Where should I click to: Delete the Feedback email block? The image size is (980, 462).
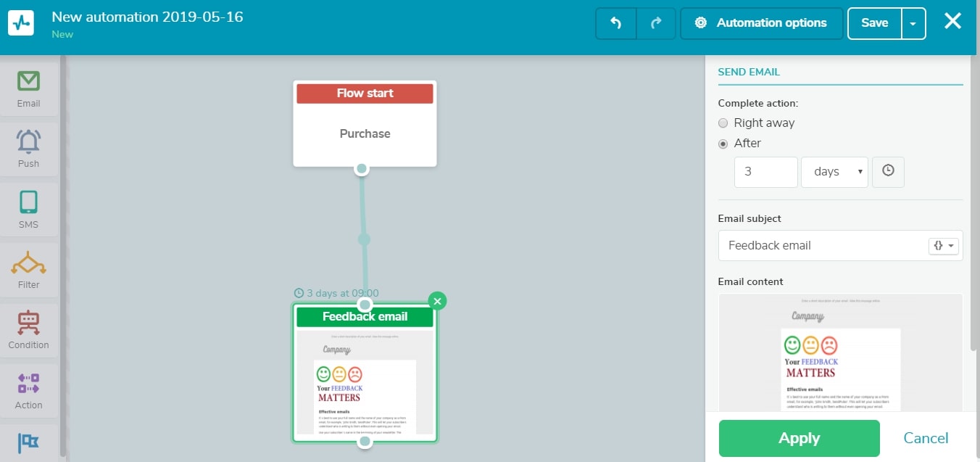[437, 301]
